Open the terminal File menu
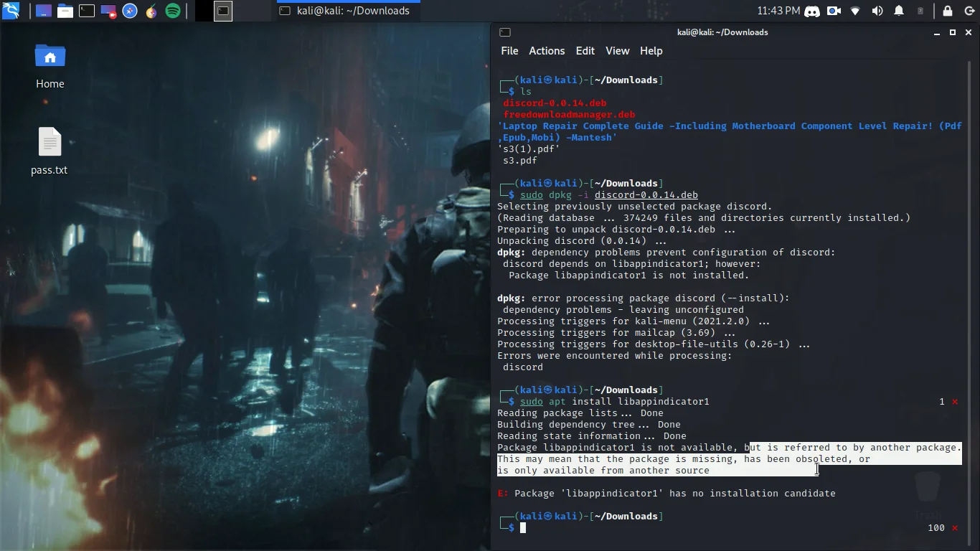 (509, 51)
